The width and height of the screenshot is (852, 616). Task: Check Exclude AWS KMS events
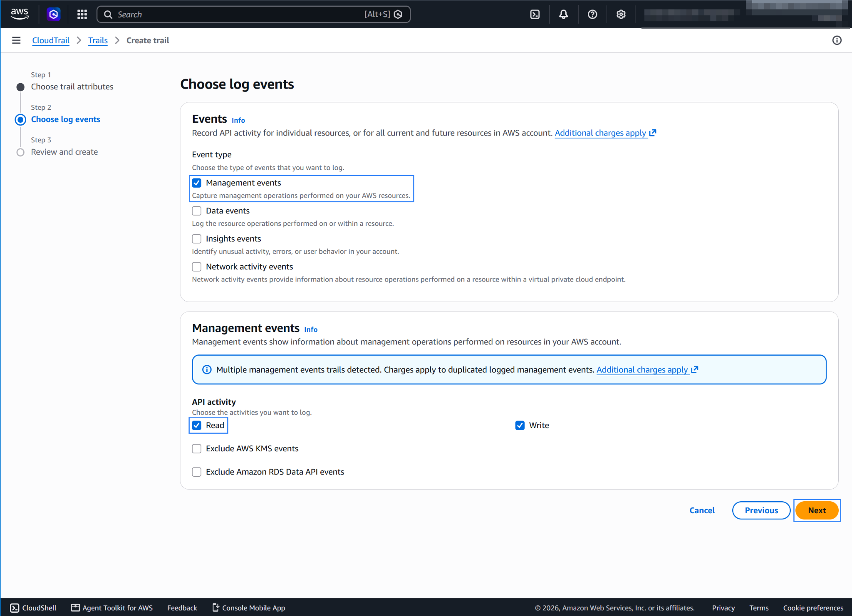pyautogui.click(x=197, y=448)
